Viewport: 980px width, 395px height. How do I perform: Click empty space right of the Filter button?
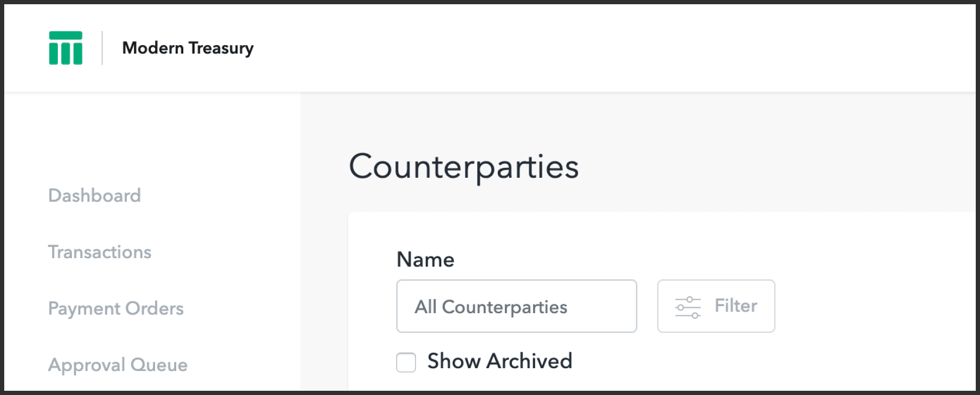(x=870, y=307)
